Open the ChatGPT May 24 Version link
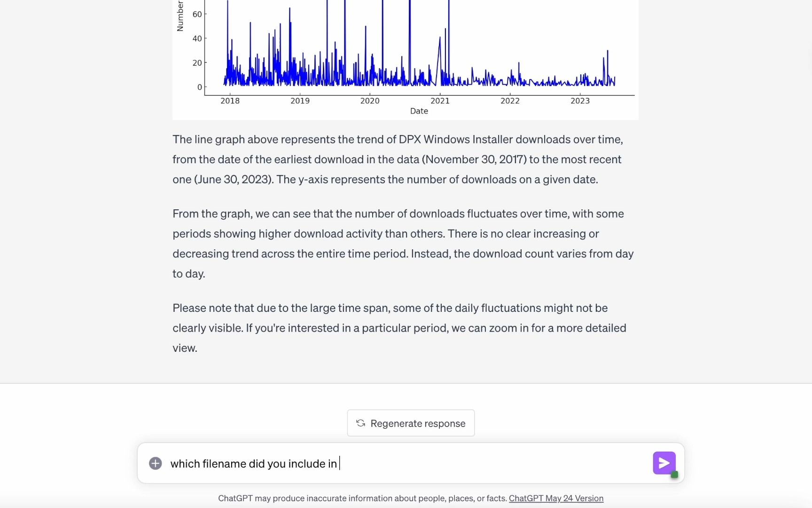 tap(556, 498)
